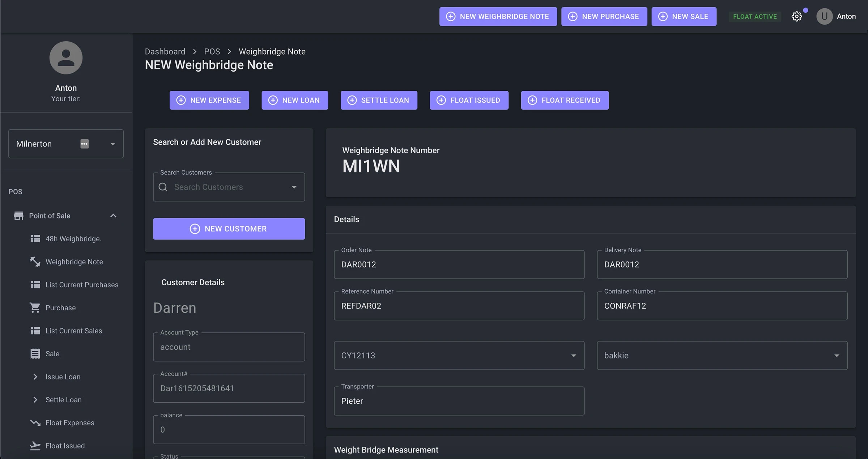
Task: Click the Point of Sale store icon
Action: [x=18, y=216]
